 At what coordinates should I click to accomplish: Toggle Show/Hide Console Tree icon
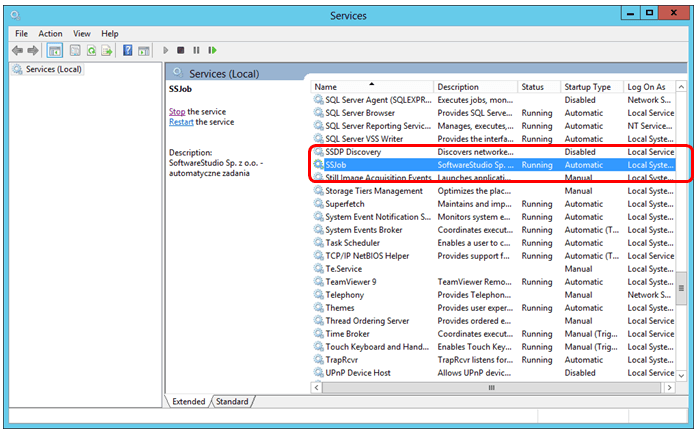pos(55,51)
